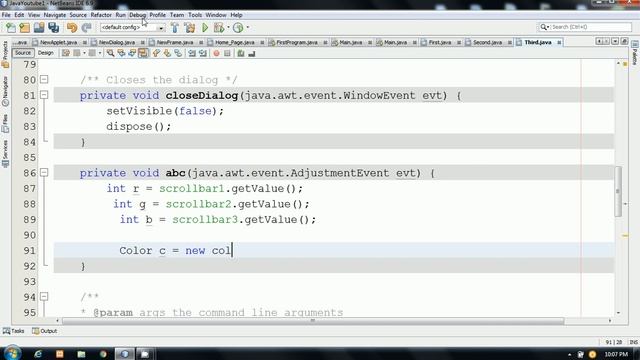
Task: Switch to NewApplet.java tab
Action: tap(58, 42)
